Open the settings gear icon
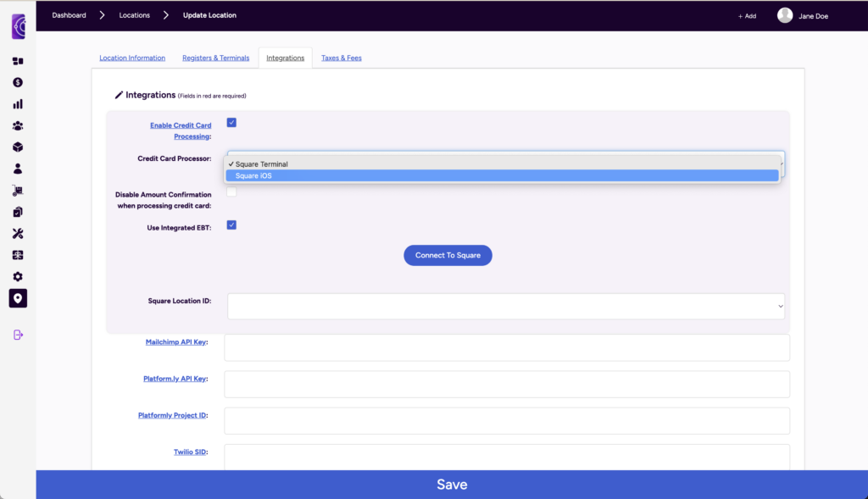This screenshot has width=868, height=499. click(x=18, y=276)
